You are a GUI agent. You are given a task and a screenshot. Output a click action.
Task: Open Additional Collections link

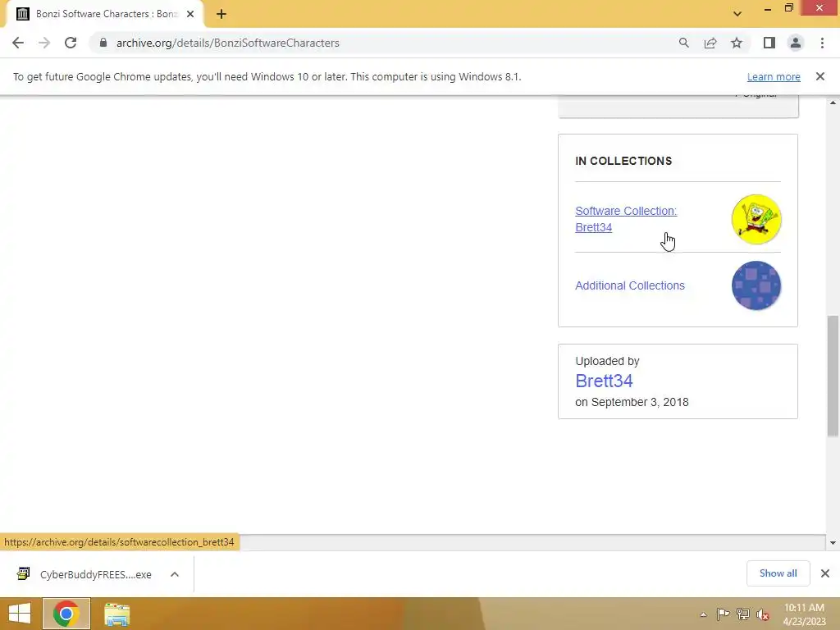630,285
